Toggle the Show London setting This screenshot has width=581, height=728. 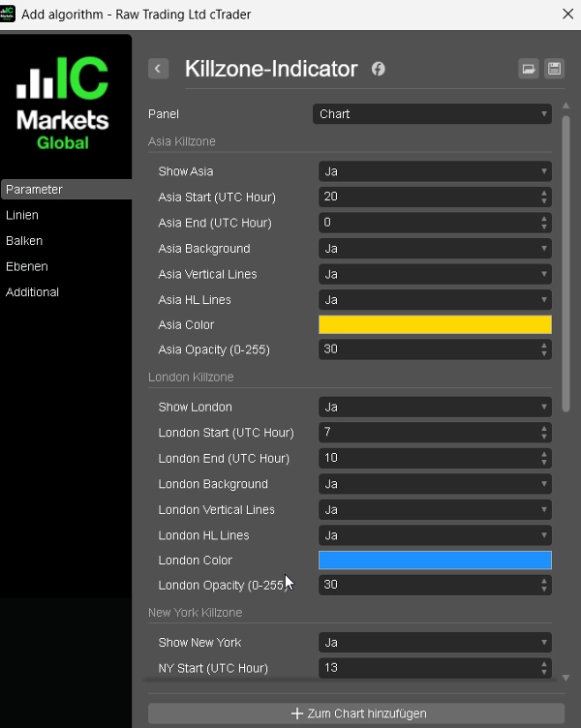pos(435,407)
